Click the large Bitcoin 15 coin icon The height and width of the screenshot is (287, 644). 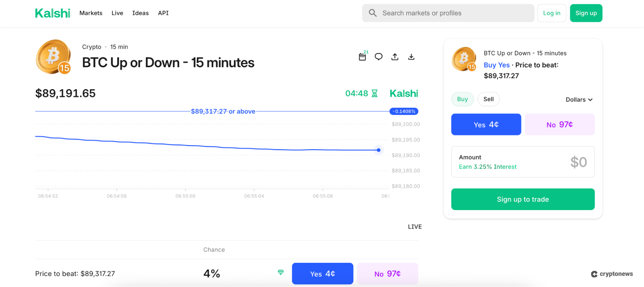pos(53,57)
